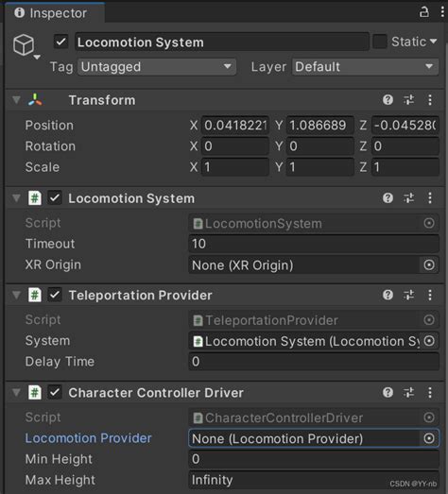This screenshot has height=494, width=448.
Task: Toggle the GameObject active checkbox
Action: [x=61, y=42]
